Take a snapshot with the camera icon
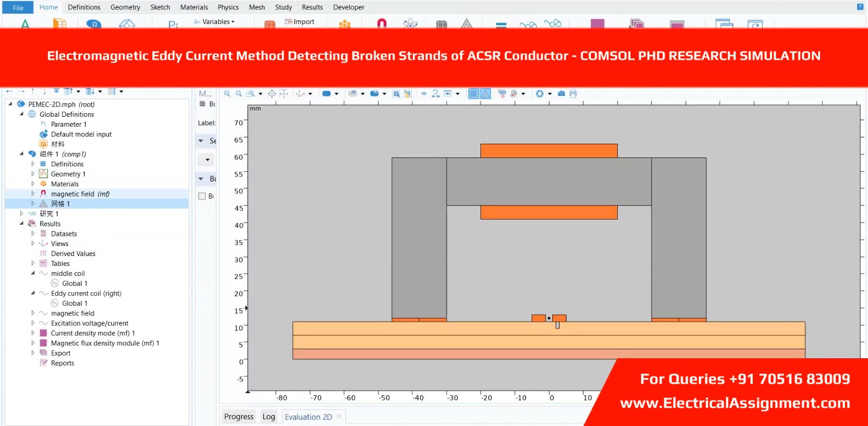This screenshot has width=868, height=426. click(561, 94)
